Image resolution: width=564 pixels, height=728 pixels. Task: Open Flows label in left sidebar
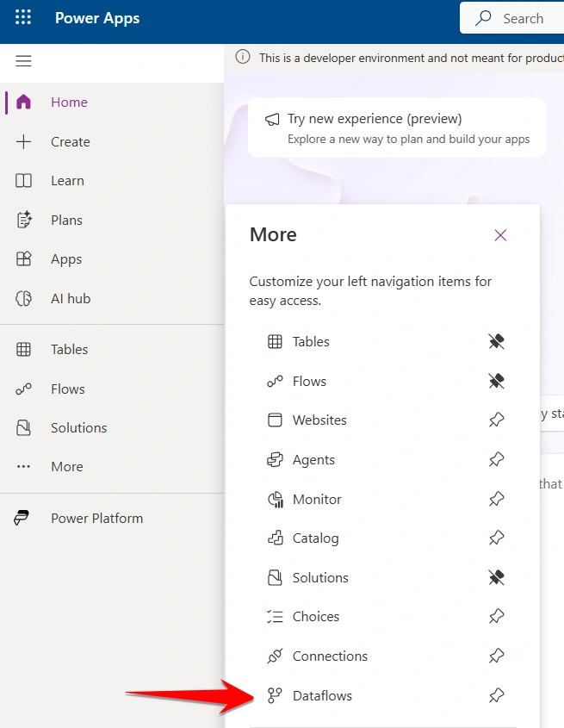68,389
